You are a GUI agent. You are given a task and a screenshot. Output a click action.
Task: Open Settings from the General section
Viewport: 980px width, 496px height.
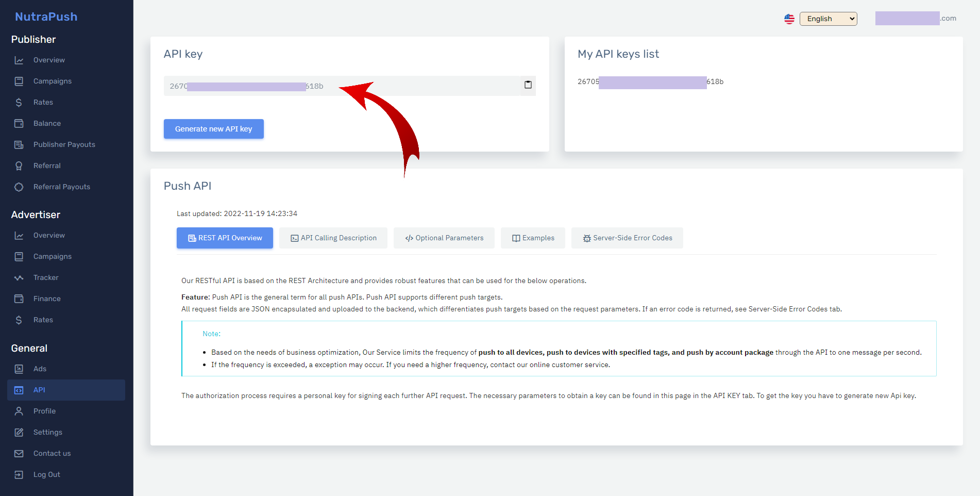47,432
